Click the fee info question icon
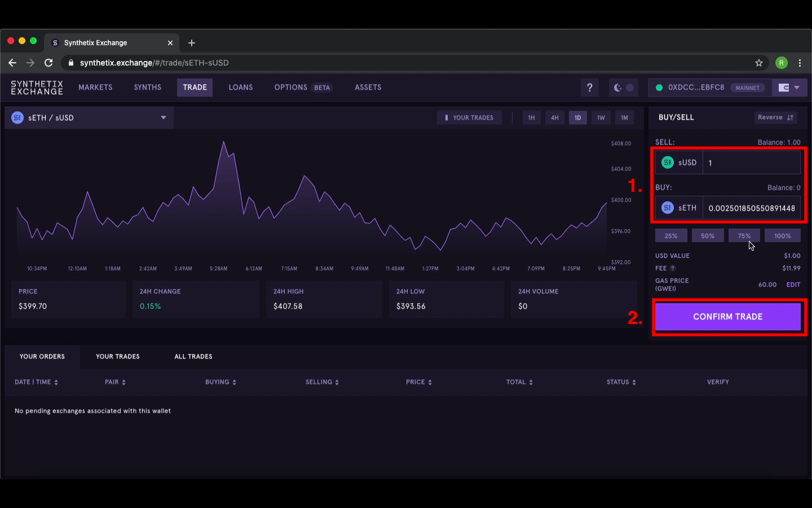 673,268
